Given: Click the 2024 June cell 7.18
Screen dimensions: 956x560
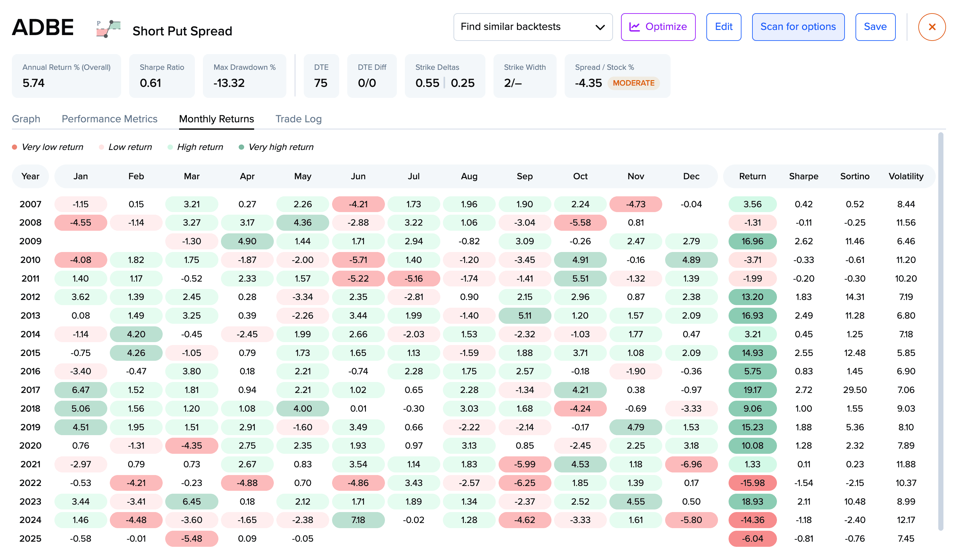Looking at the screenshot, I should (x=358, y=520).
